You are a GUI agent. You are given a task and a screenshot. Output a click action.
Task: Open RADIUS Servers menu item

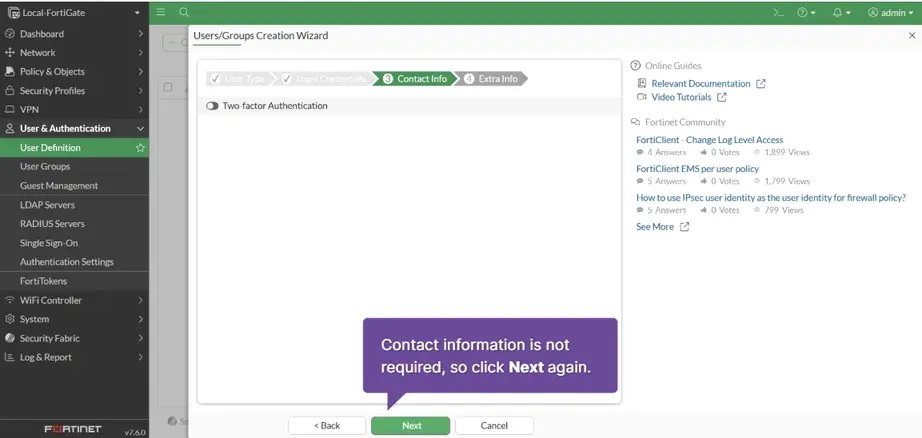(x=74, y=223)
